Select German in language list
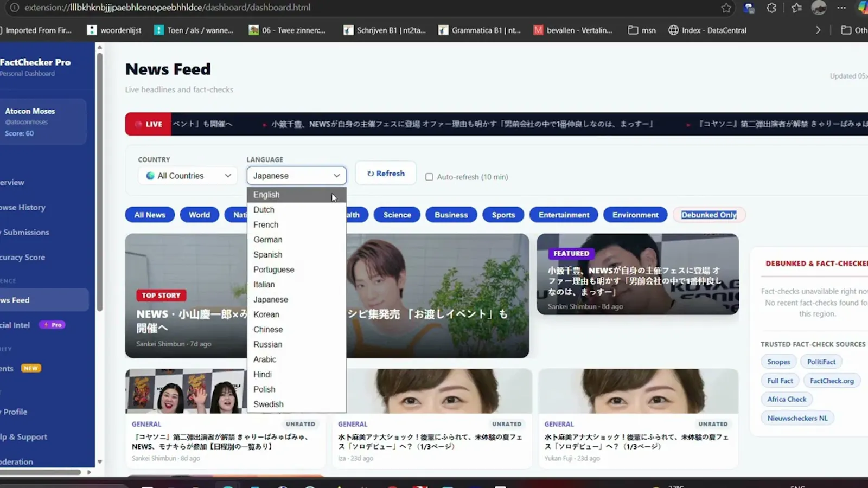The image size is (868, 488). [296, 240]
